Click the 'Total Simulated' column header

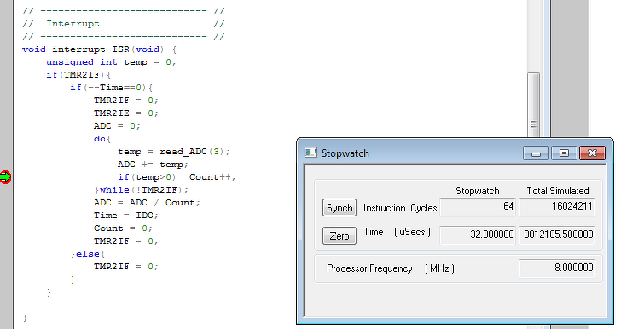[x=557, y=191]
